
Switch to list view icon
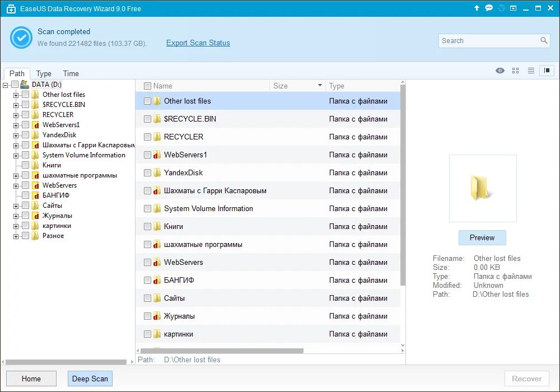tap(531, 71)
